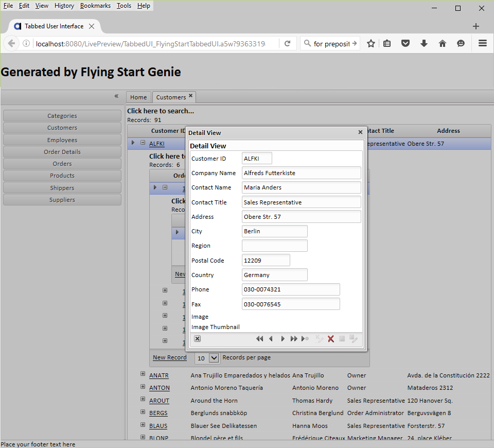Open the ANATR customer link

coord(159,375)
